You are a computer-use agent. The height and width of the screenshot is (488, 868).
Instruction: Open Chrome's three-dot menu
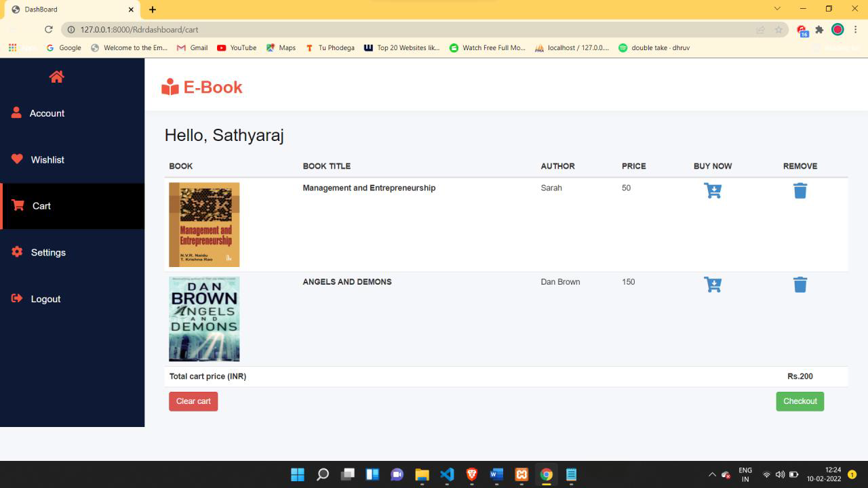point(856,30)
